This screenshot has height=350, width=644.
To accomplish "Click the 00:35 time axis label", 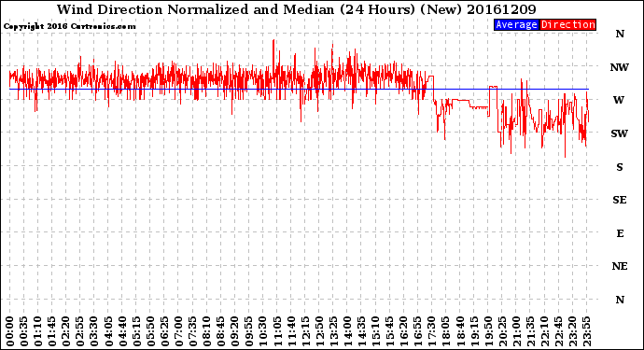I will (24, 331).
